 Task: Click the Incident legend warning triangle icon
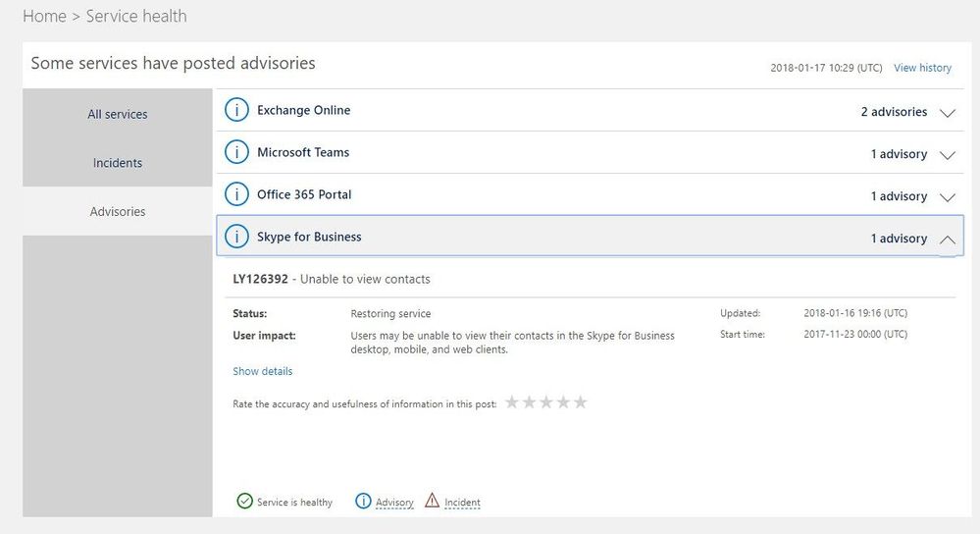pyautogui.click(x=433, y=502)
